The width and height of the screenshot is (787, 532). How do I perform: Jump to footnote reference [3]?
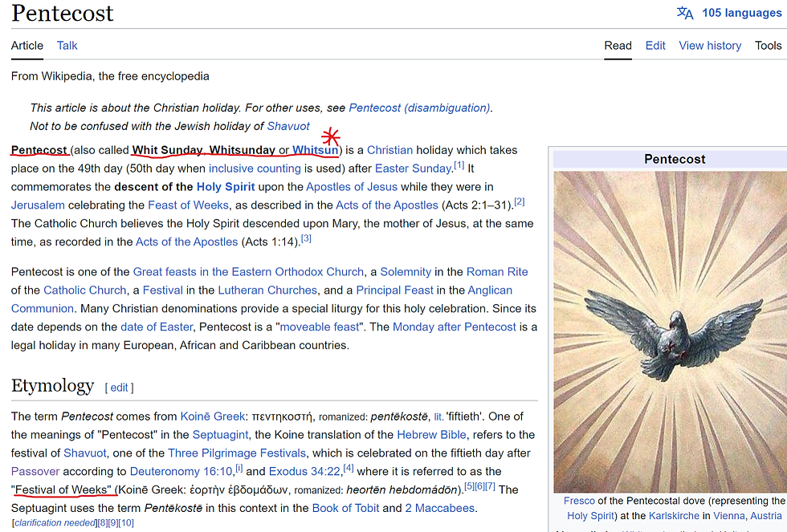coord(306,238)
